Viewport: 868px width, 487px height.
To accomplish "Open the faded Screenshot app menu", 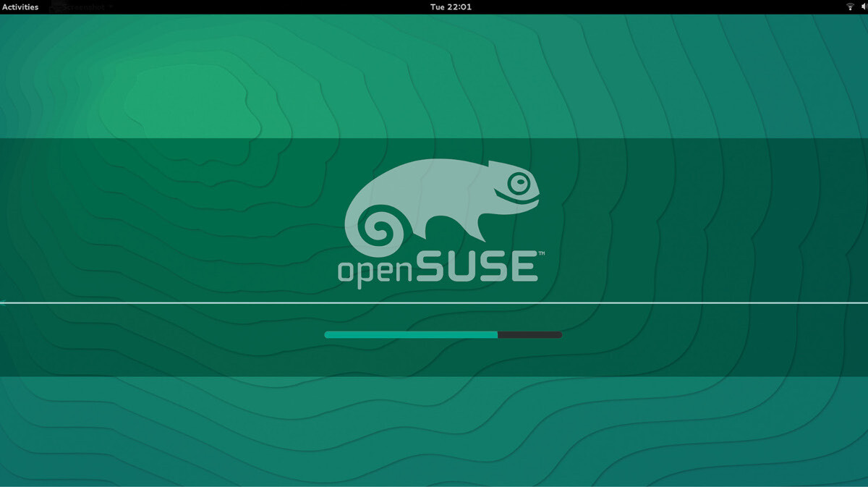I will (81, 7).
